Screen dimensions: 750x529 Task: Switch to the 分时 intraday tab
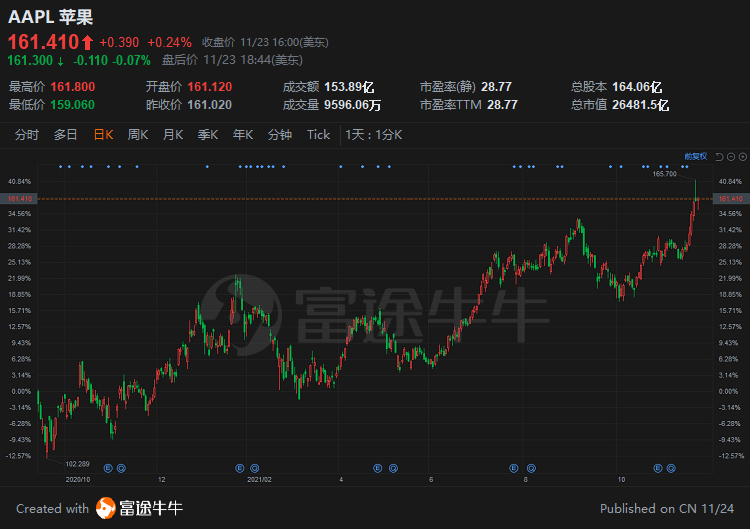pyautogui.click(x=26, y=135)
